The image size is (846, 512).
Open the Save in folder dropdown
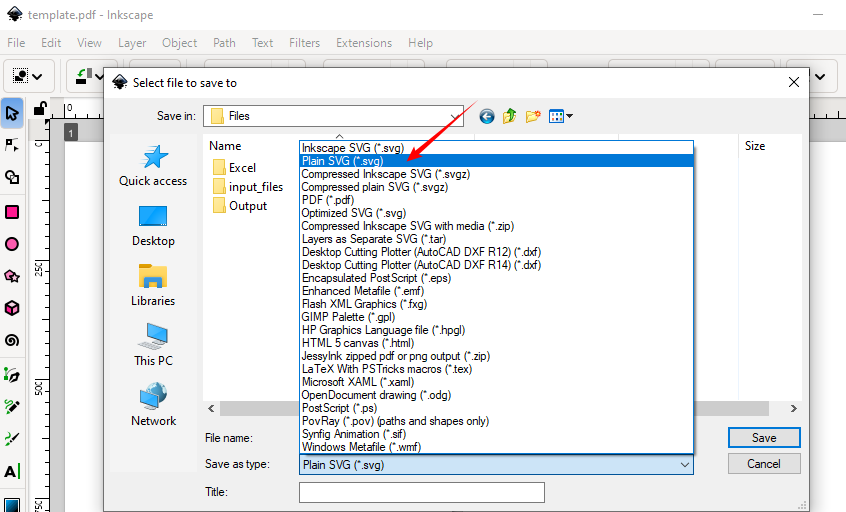(x=455, y=116)
